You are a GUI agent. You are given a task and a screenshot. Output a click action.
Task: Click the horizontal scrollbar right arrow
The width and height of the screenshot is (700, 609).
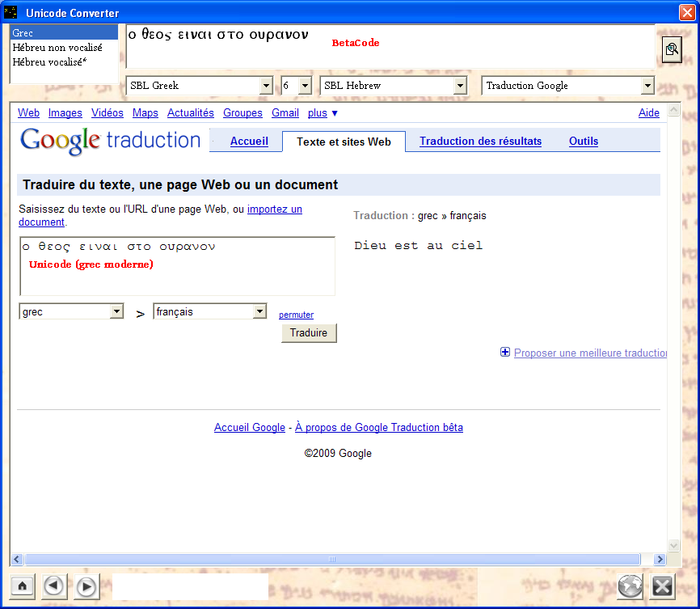[x=660, y=559]
